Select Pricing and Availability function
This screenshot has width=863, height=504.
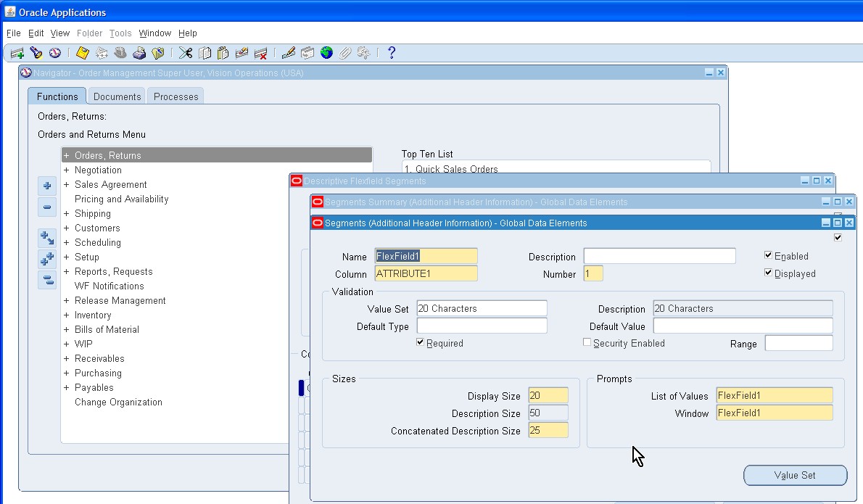122,199
